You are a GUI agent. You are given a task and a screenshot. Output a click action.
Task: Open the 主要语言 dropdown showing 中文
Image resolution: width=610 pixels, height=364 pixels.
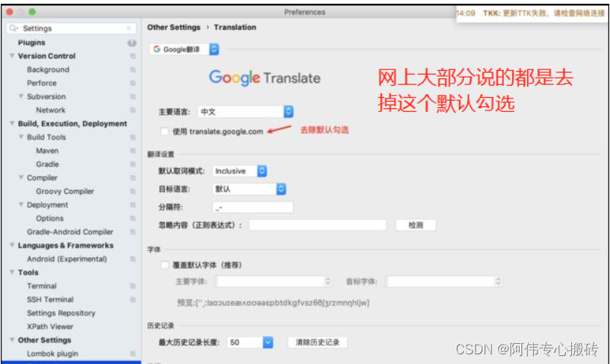point(246,112)
